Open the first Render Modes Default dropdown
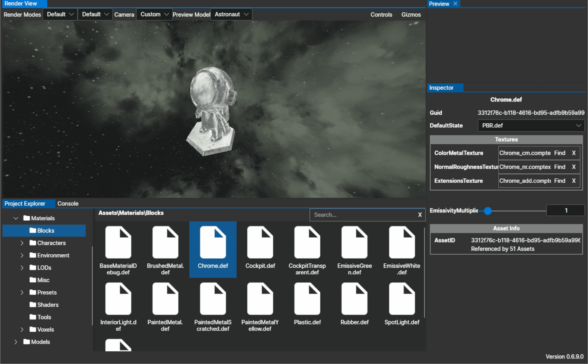The height and width of the screenshot is (364, 588). pos(60,14)
